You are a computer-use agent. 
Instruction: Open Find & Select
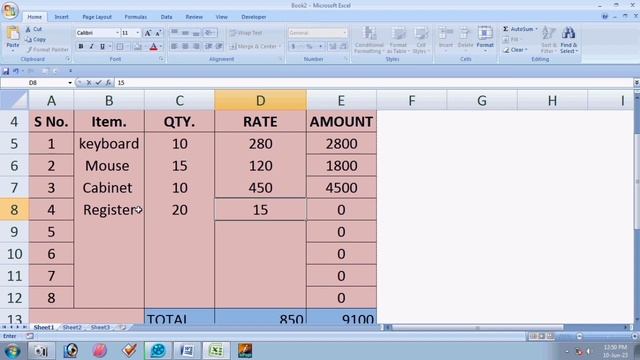(569, 40)
